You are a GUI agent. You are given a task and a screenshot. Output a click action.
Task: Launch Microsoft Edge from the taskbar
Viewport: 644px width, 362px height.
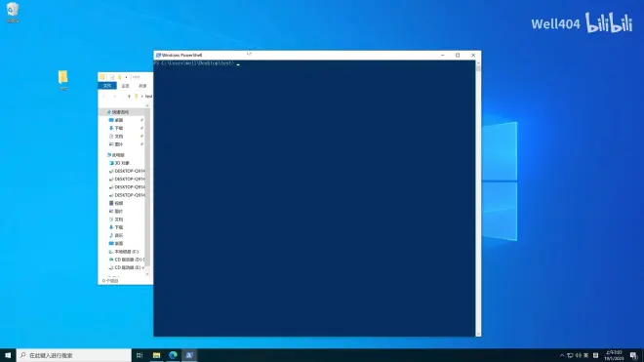173,355
